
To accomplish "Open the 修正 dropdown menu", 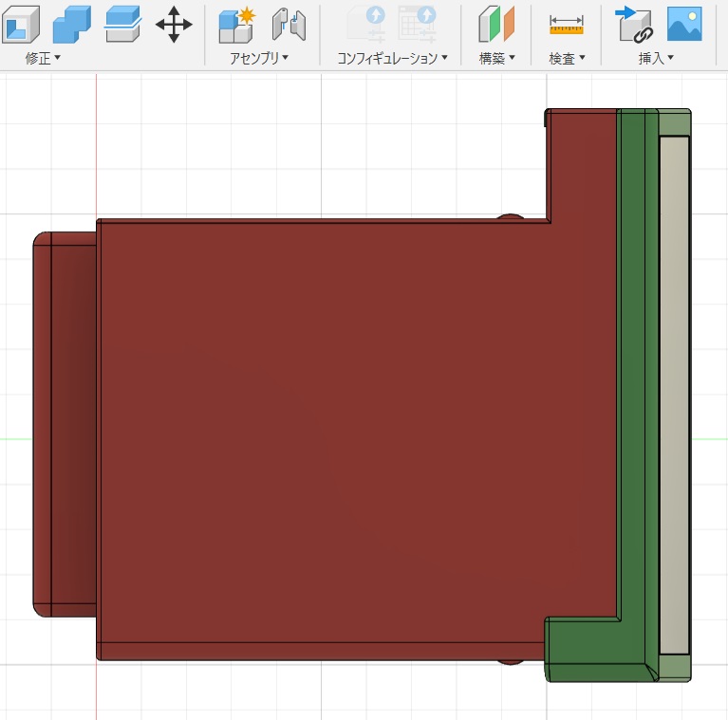I will [43, 58].
